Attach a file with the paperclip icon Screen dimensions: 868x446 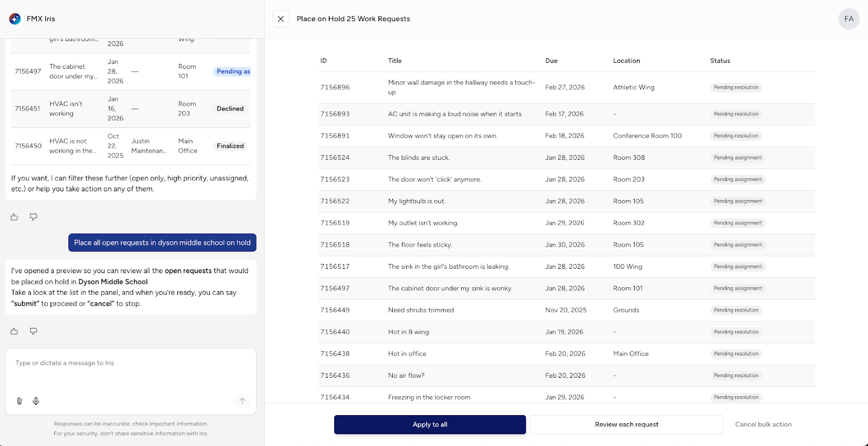tap(20, 401)
